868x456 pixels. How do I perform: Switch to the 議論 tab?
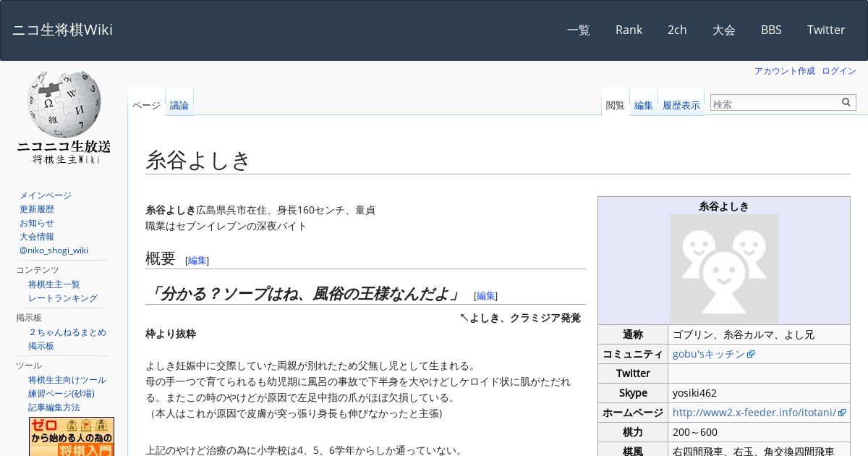point(179,105)
